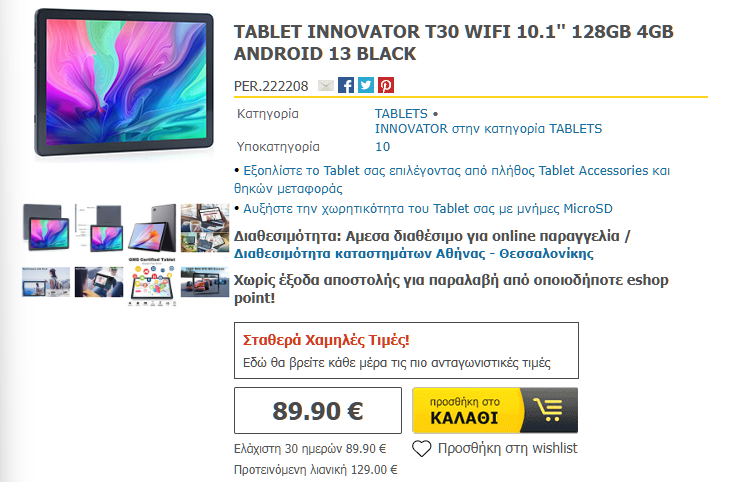Share product via email envelope icon

coord(326,86)
